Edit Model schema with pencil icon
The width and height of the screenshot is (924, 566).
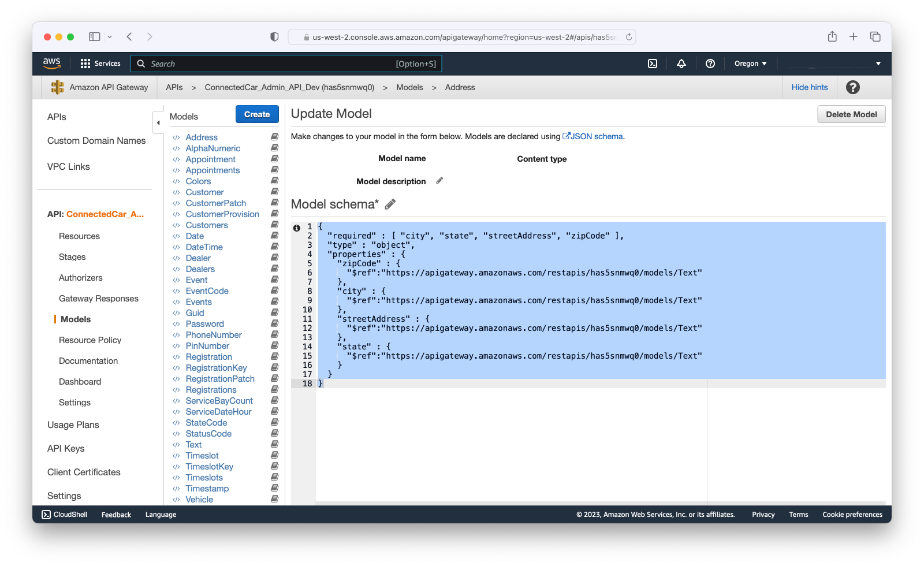click(x=390, y=204)
